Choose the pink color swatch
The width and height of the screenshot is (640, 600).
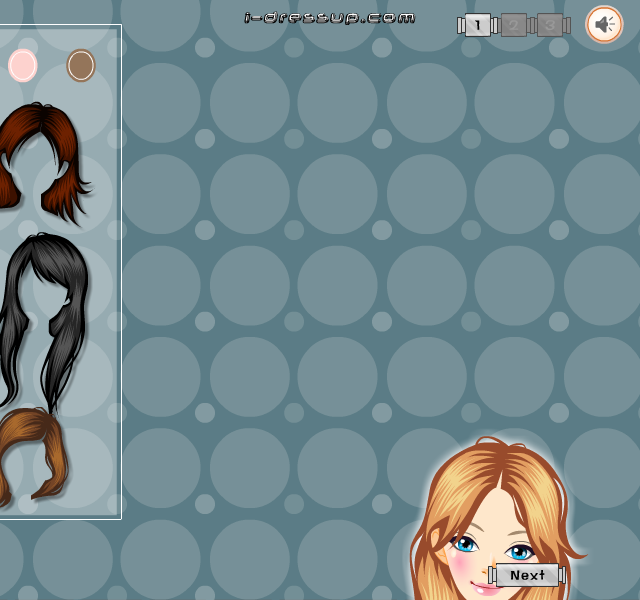point(23,65)
